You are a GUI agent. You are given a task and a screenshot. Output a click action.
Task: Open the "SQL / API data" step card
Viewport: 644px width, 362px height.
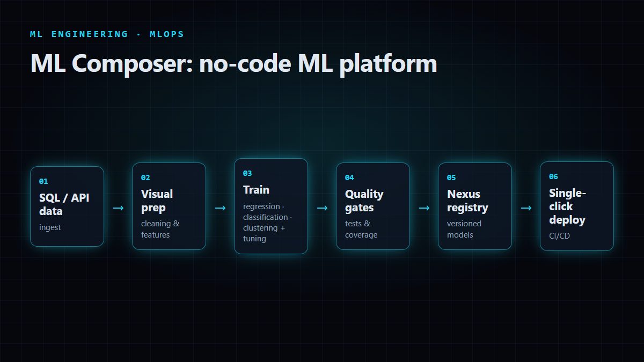click(67, 206)
